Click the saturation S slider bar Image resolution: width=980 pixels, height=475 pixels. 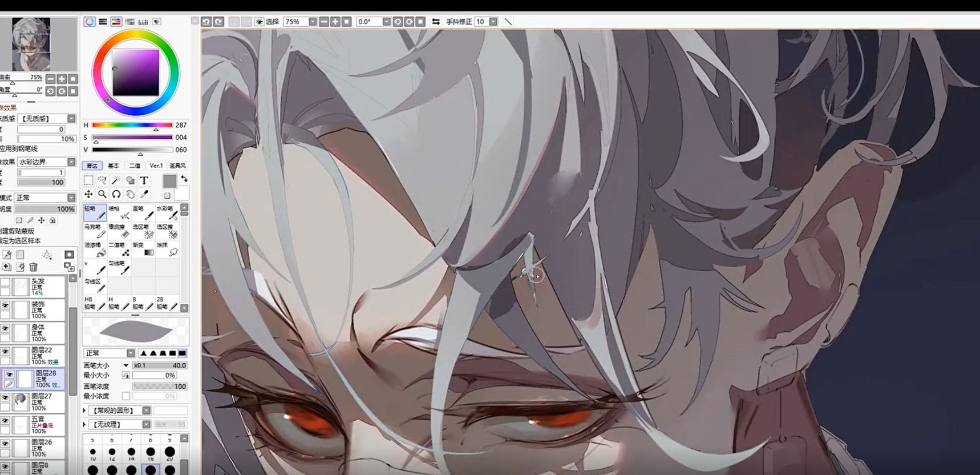(132, 138)
